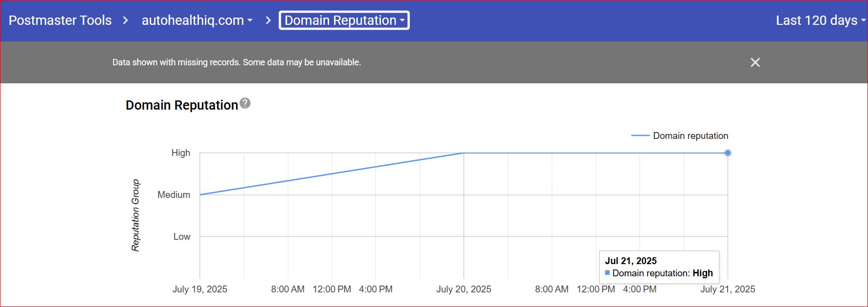Dismiss the missing records warning banner

click(755, 62)
